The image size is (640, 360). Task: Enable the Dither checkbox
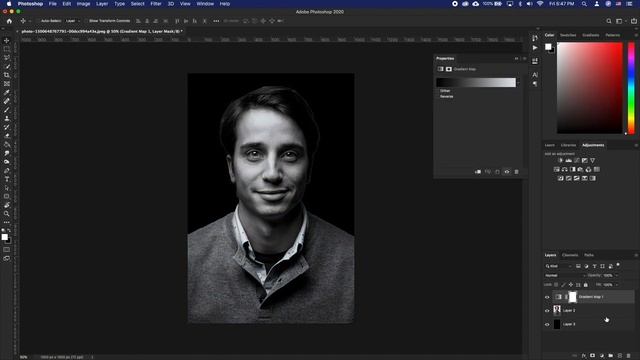438,91
